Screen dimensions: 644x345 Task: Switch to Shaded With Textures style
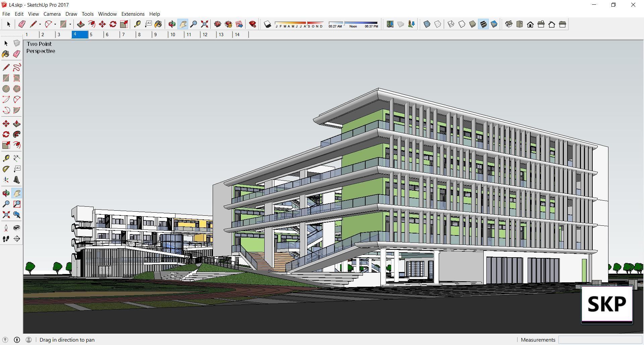tap(483, 24)
